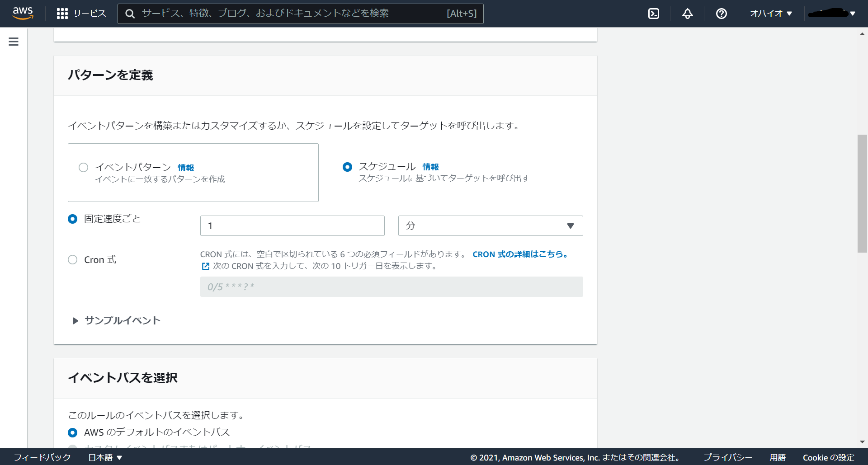Select the イベントパターン radio button
The height and width of the screenshot is (465, 868).
[x=83, y=167]
